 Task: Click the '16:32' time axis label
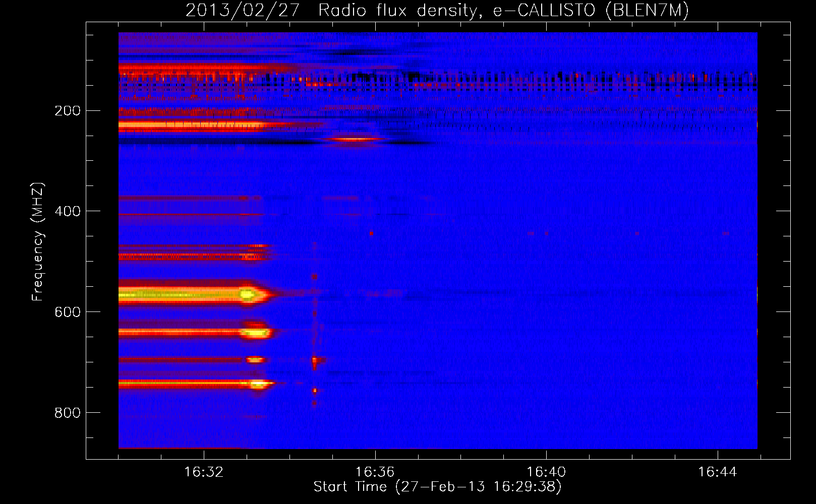(204, 472)
